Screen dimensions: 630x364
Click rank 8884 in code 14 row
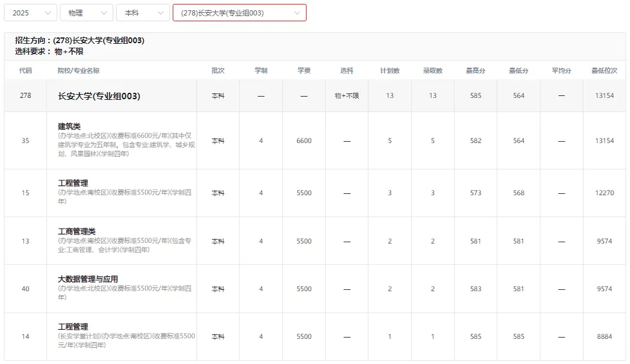pos(604,337)
